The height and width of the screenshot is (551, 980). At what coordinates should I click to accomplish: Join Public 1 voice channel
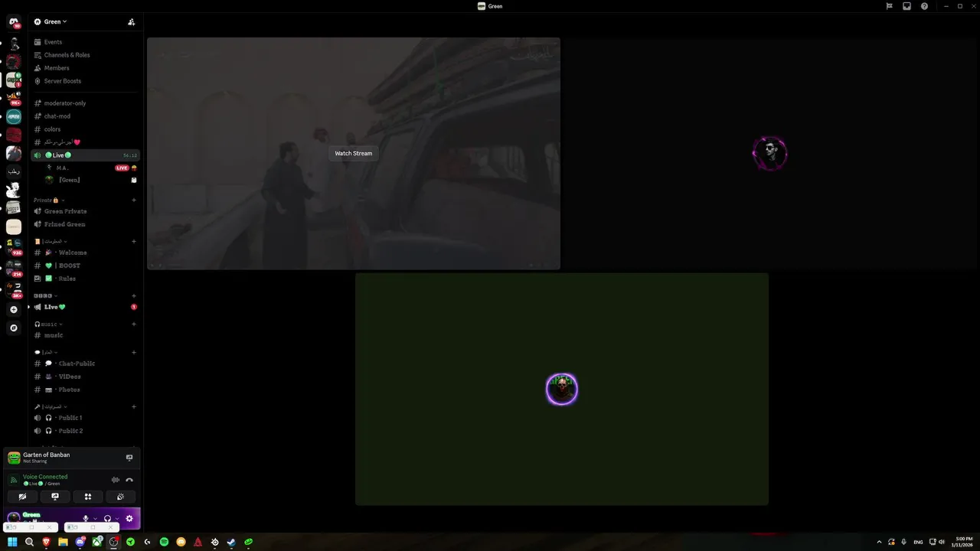pos(70,418)
